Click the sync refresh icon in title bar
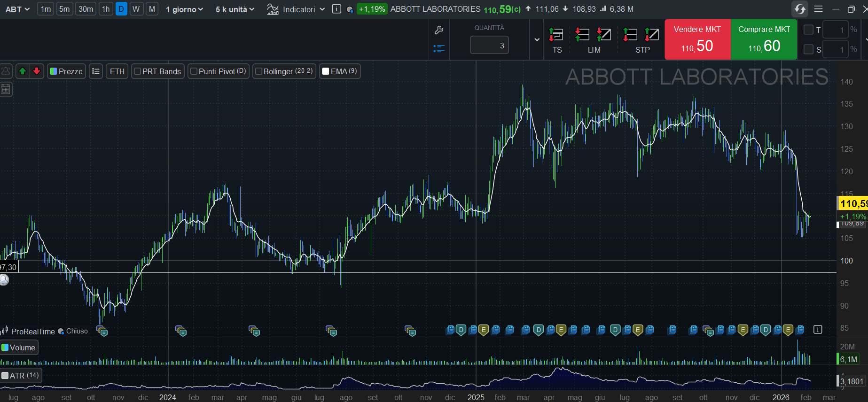 [x=799, y=9]
